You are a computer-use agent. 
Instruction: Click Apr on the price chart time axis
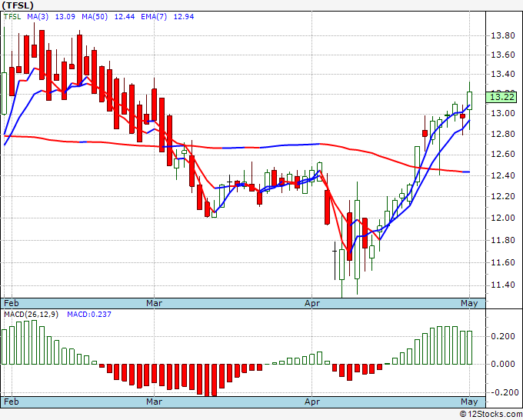(312, 303)
